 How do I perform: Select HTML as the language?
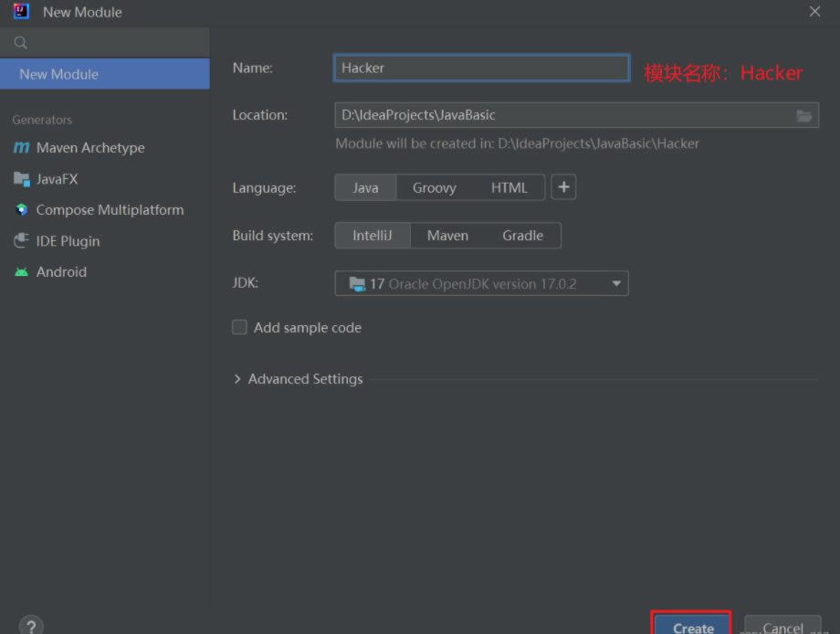pyautogui.click(x=509, y=187)
